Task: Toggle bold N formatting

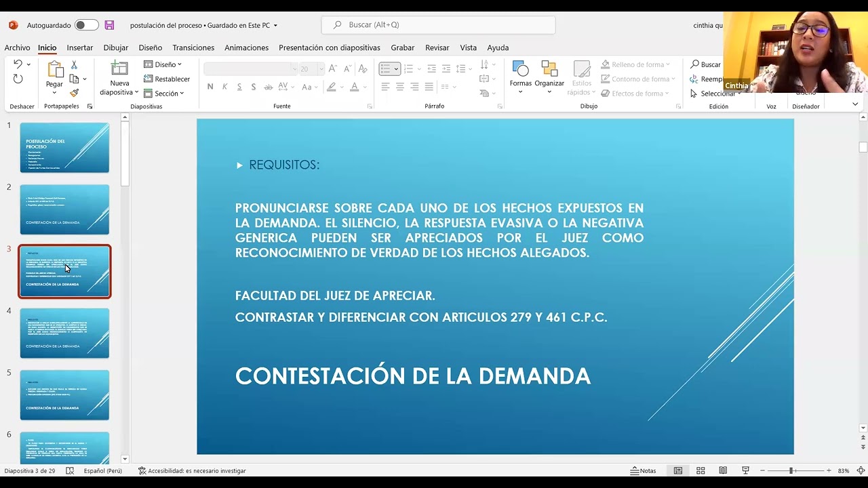Action: (210, 87)
